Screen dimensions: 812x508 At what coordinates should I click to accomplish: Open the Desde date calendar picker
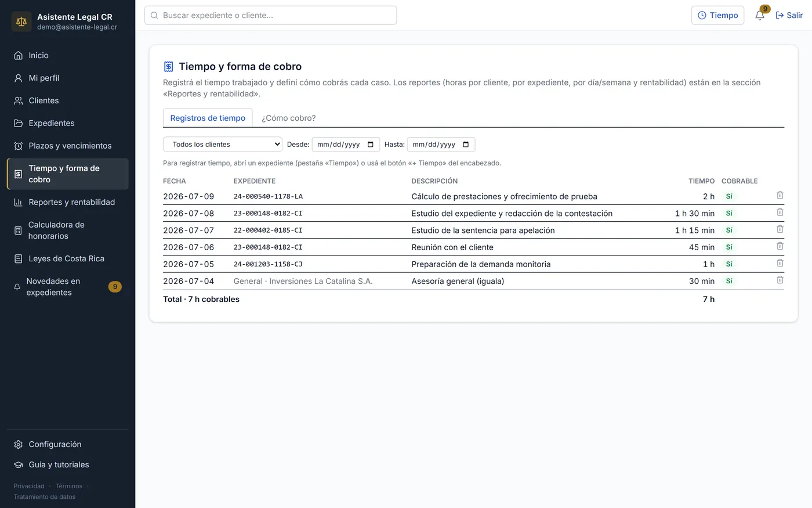[x=371, y=145]
